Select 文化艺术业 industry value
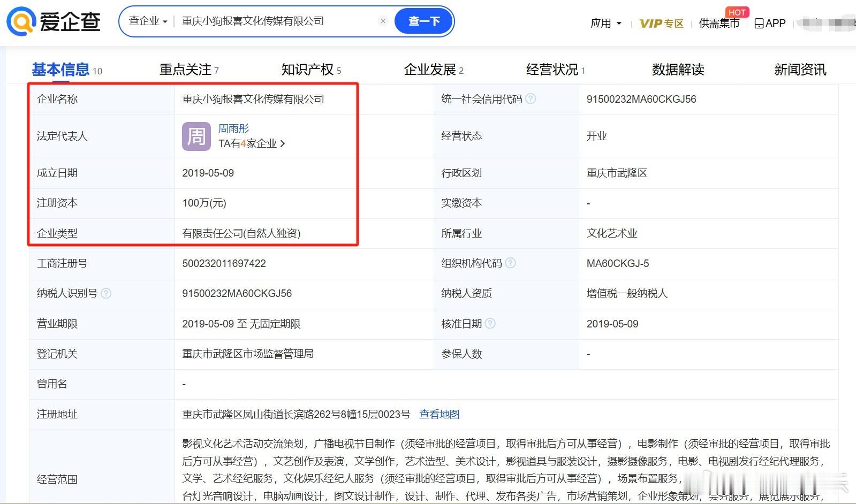The image size is (856, 504). click(x=612, y=233)
